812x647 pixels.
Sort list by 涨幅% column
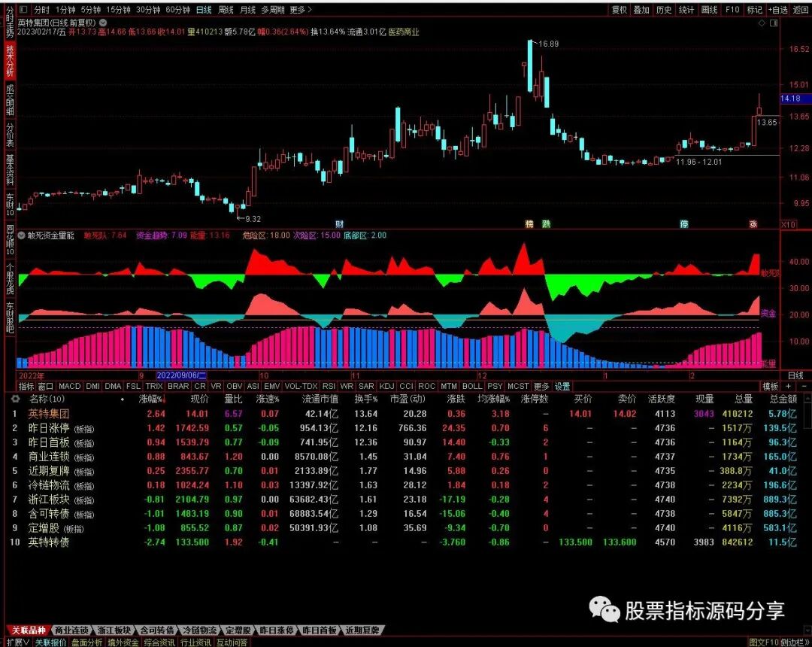(152, 399)
